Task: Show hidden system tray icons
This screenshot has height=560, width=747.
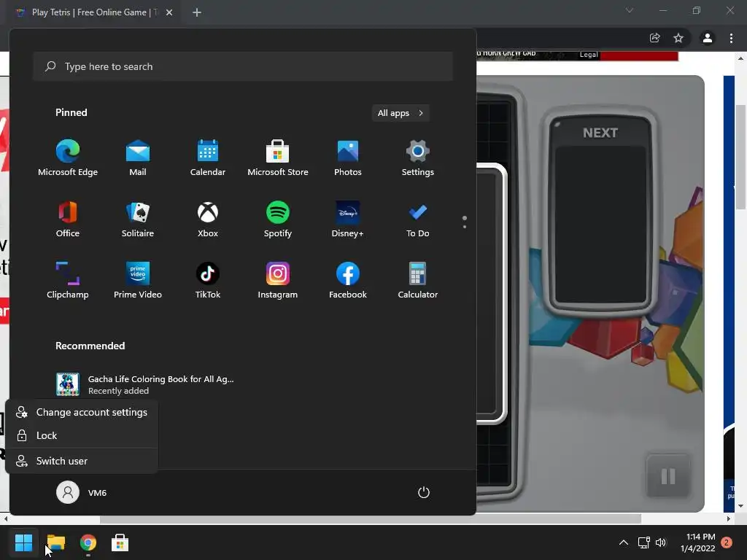Action: click(623, 542)
